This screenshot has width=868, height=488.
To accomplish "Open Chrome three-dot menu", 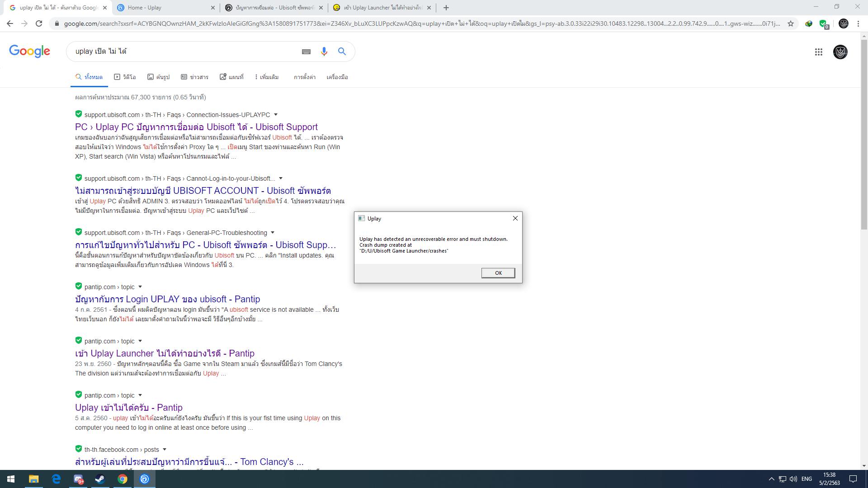I will coord(858,23).
